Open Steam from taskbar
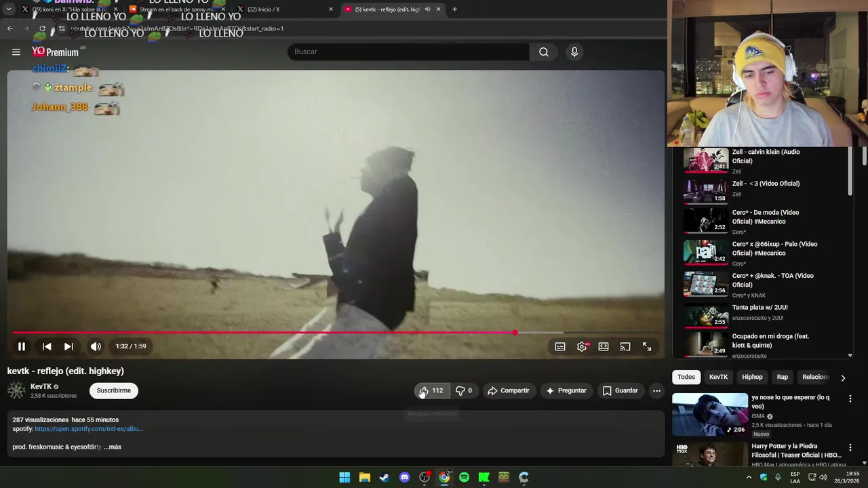This screenshot has height=488, width=868. [384, 477]
